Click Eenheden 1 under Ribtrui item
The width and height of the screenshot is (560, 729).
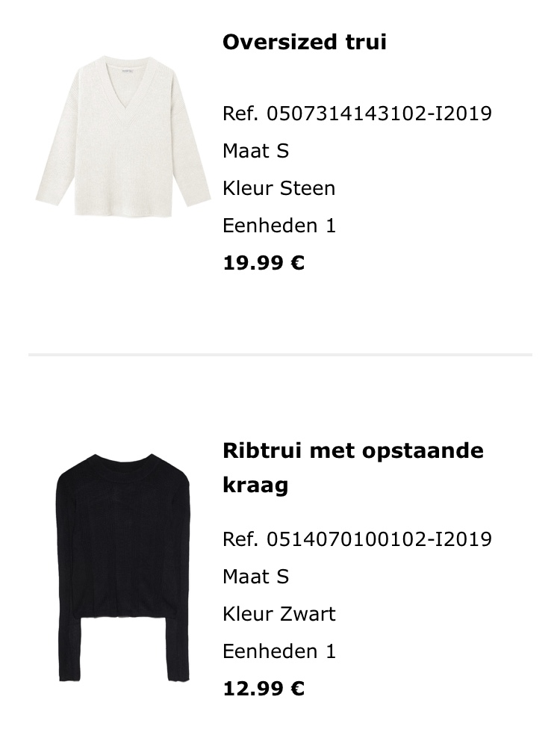[x=279, y=651]
